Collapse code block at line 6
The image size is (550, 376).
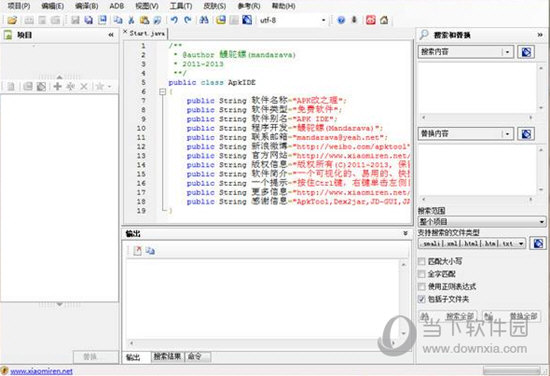162,92
